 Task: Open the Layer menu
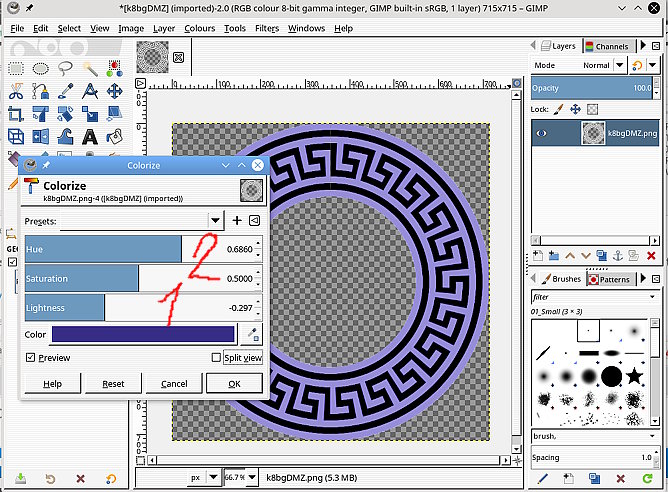point(164,29)
